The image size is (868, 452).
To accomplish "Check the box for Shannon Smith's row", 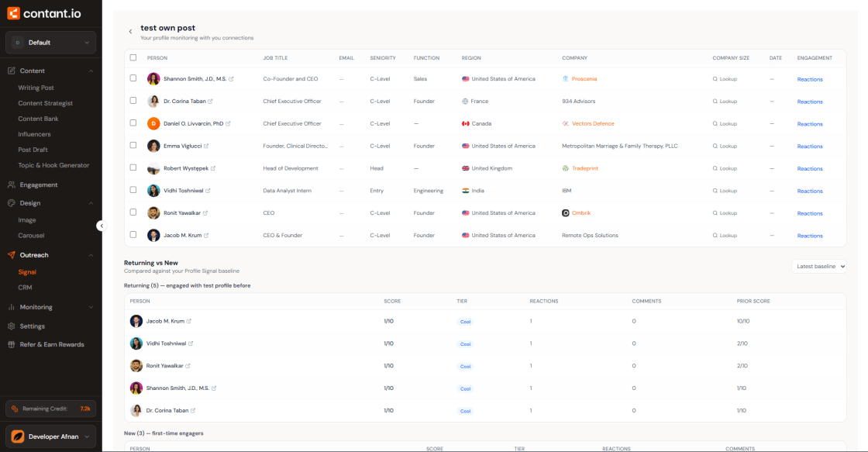I will coord(133,78).
